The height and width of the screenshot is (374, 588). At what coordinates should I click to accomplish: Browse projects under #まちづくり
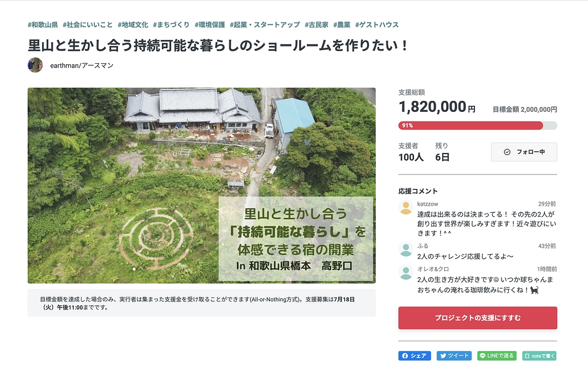[170, 24]
